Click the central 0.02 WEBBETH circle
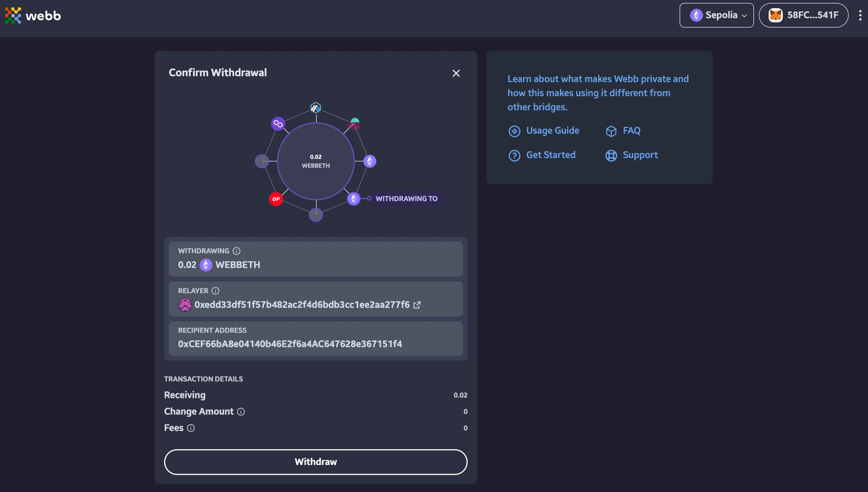 (x=316, y=161)
